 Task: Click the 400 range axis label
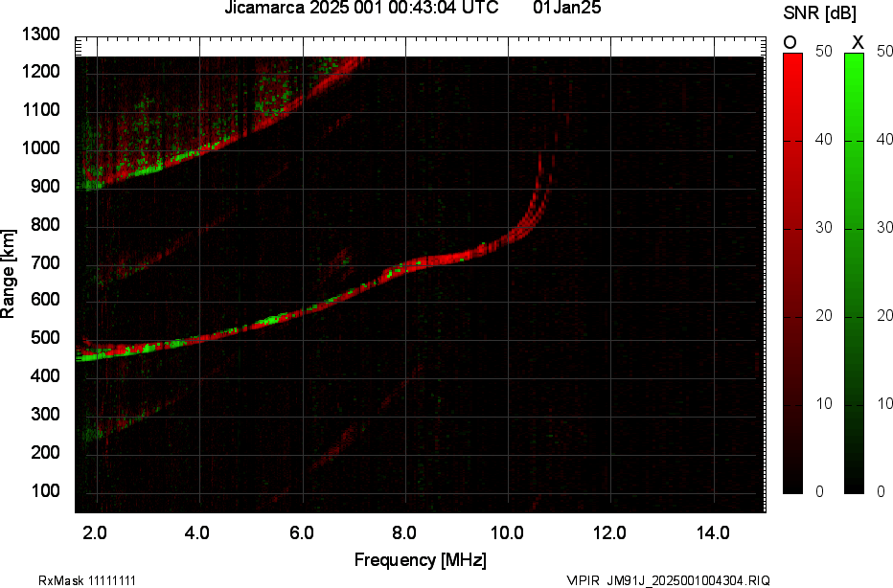45,375
